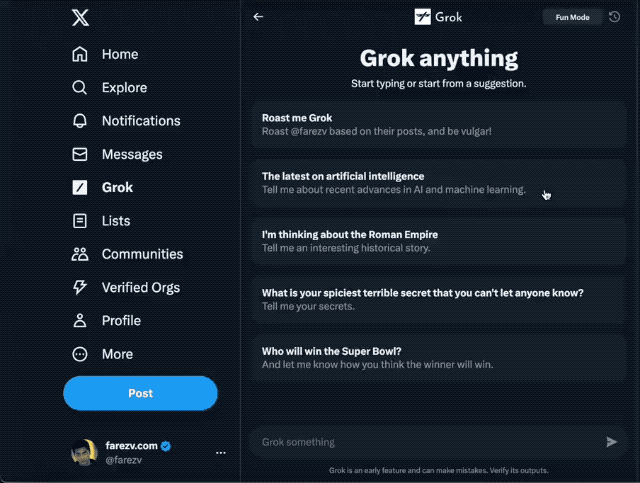This screenshot has width=640, height=483.
Task: Expand the More menu in sidebar
Action: point(102,354)
